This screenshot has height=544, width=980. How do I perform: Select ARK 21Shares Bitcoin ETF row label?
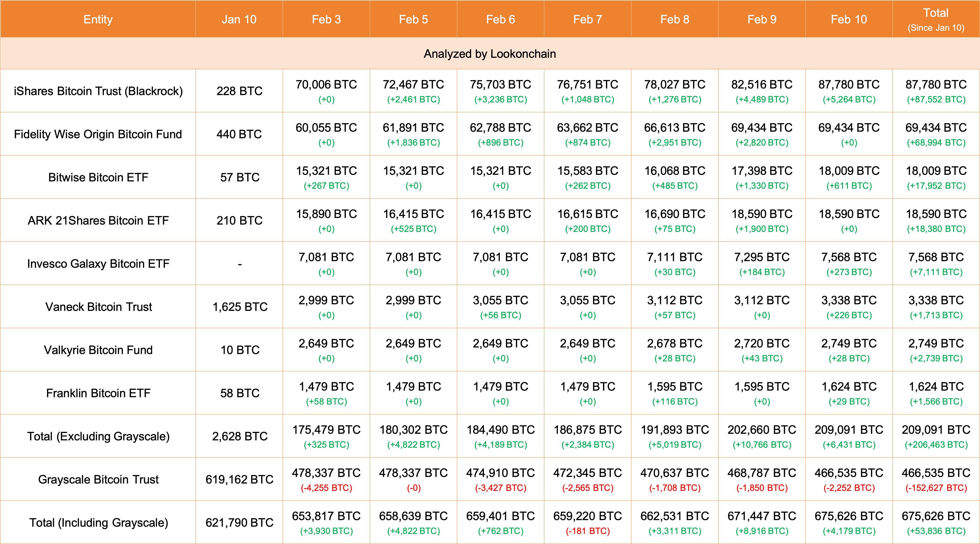tap(98, 220)
